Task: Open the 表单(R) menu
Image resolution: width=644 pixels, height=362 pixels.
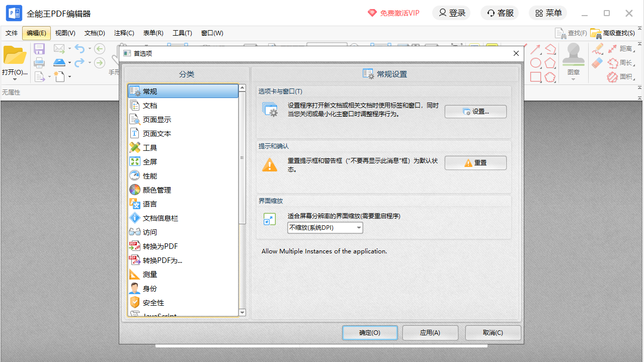Action: 153,33
